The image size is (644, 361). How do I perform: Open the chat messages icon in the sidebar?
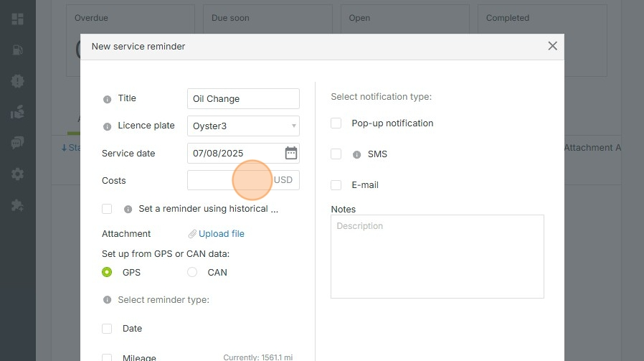pyautogui.click(x=17, y=143)
